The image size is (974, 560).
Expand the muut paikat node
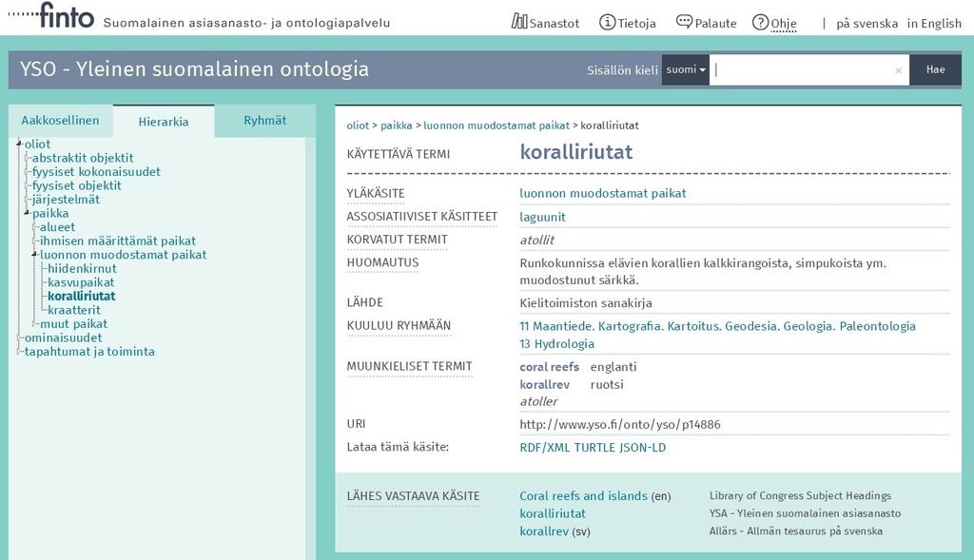point(35,323)
